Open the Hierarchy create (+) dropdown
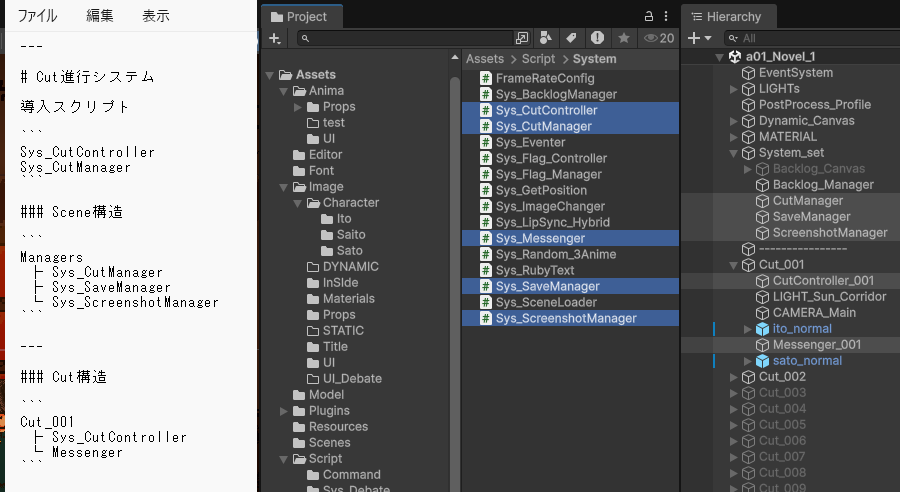Image resolution: width=900 pixels, height=492 pixels. (x=700, y=38)
